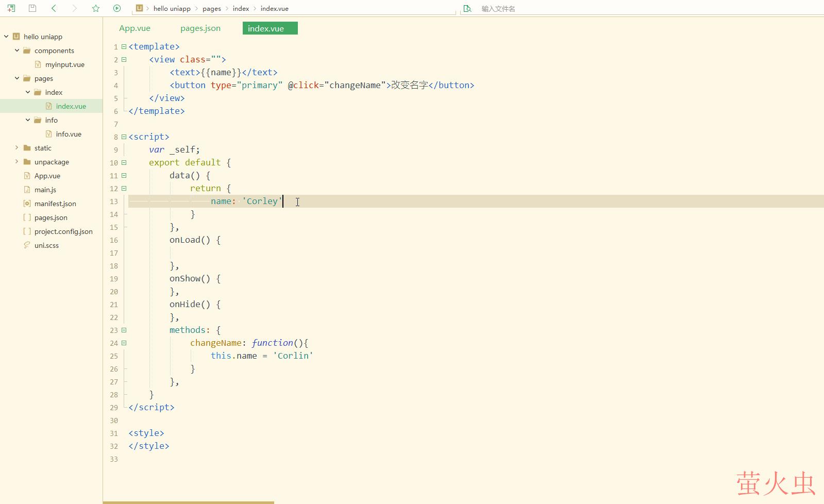Click 'index' in the breadcrumb
This screenshot has height=504, width=824.
[241, 8]
